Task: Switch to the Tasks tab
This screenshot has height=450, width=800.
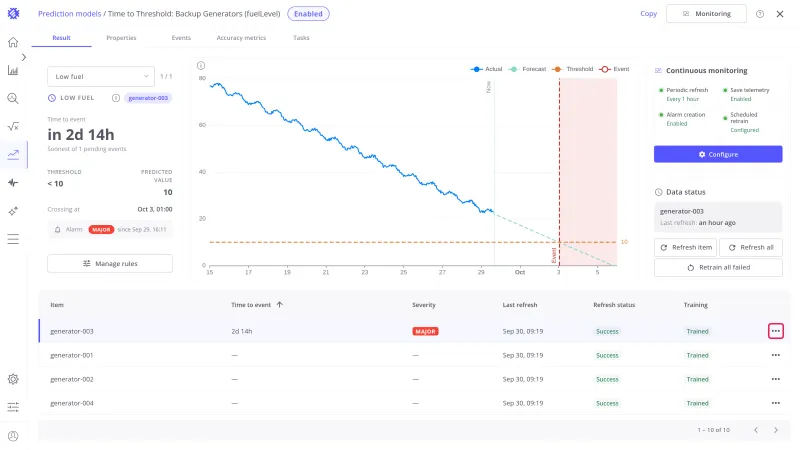Action: 301,38
